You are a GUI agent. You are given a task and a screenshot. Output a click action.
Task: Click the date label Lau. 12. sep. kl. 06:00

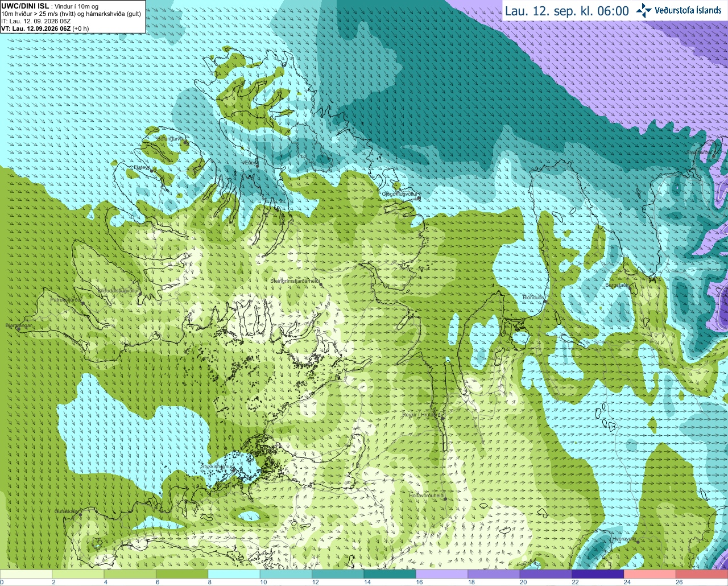click(567, 11)
